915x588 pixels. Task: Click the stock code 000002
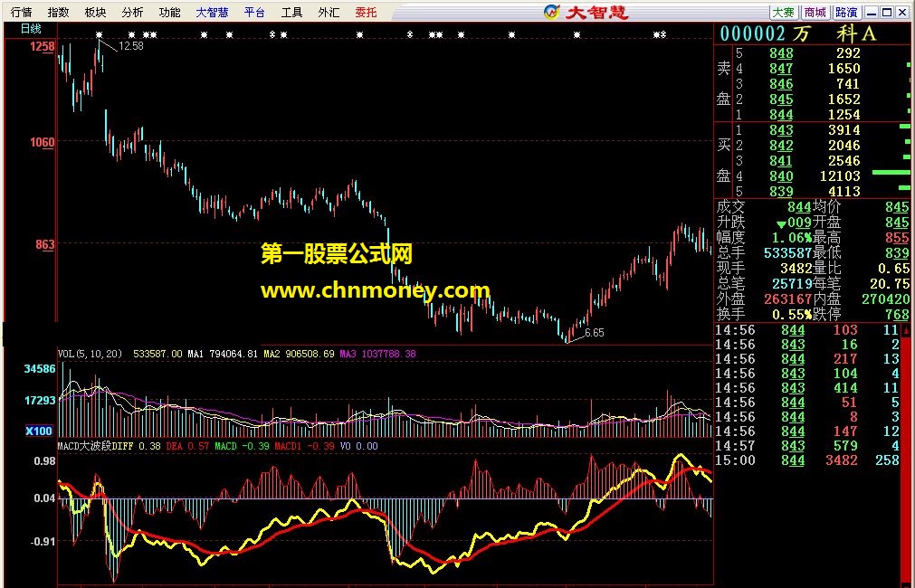pyautogui.click(x=752, y=33)
